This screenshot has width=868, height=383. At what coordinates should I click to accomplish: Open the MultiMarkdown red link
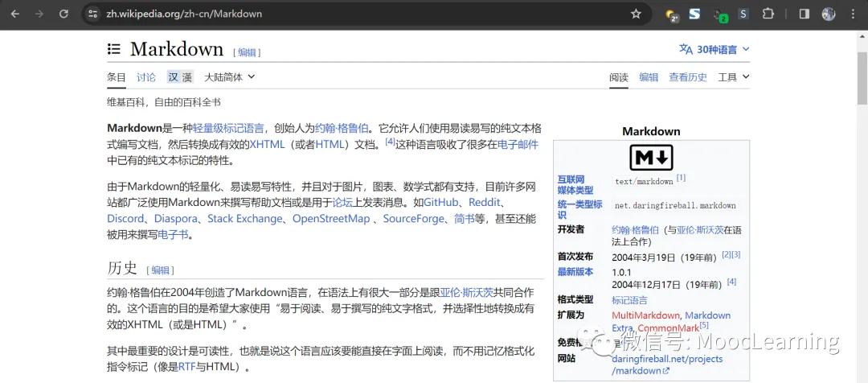point(645,315)
